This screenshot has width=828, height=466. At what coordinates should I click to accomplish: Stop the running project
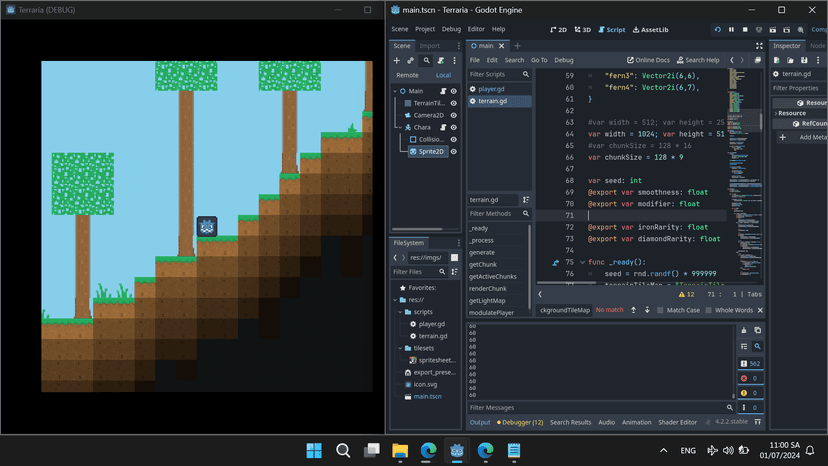(x=745, y=30)
